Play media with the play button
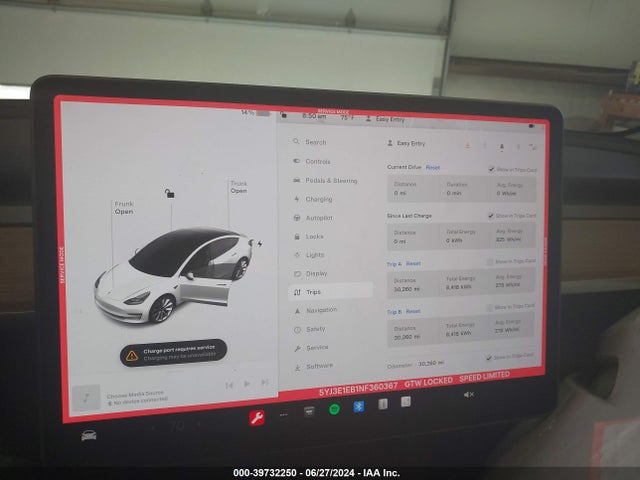This screenshot has width=640, height=480. (x=247, y=384)
